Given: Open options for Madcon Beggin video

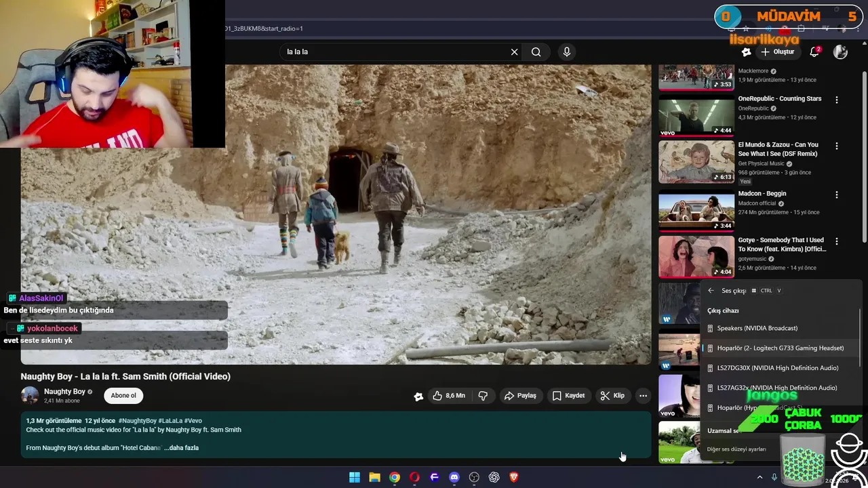Looking at the screenshot, I should click(x=836, y=195).
